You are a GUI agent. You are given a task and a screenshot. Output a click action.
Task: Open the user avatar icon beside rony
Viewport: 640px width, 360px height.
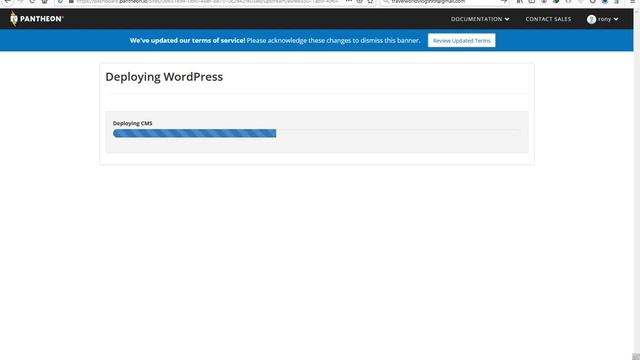coord(591,19)
